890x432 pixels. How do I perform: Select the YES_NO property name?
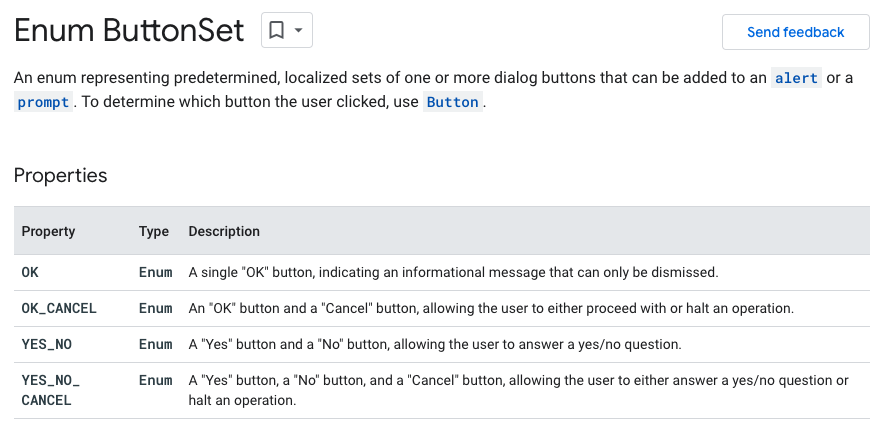click(47, 345)
